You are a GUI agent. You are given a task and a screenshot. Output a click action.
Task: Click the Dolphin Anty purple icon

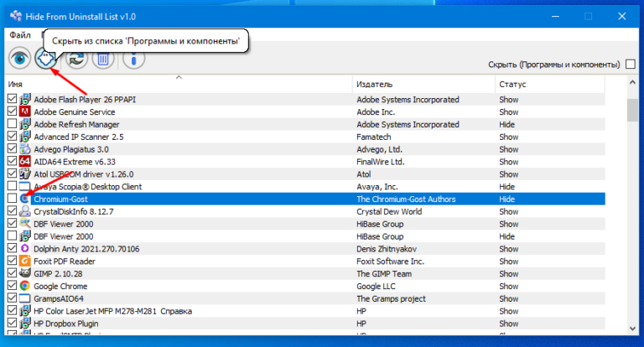pos(25,248)
